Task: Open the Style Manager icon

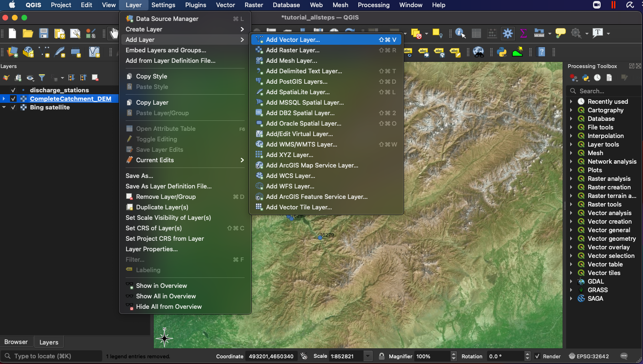Action: [91, 33]
